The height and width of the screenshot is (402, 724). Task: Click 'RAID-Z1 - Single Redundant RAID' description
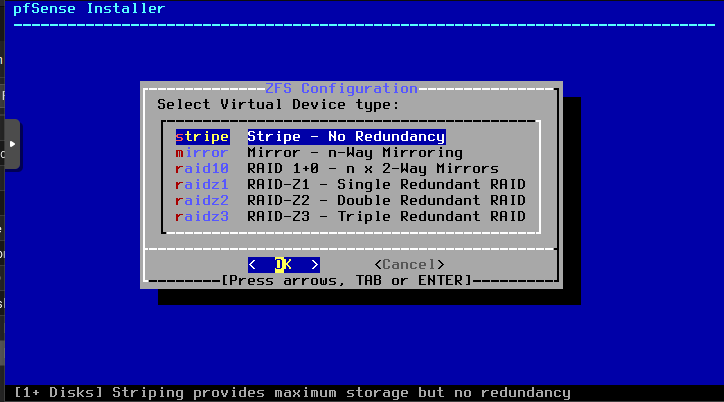coord(386,185)
